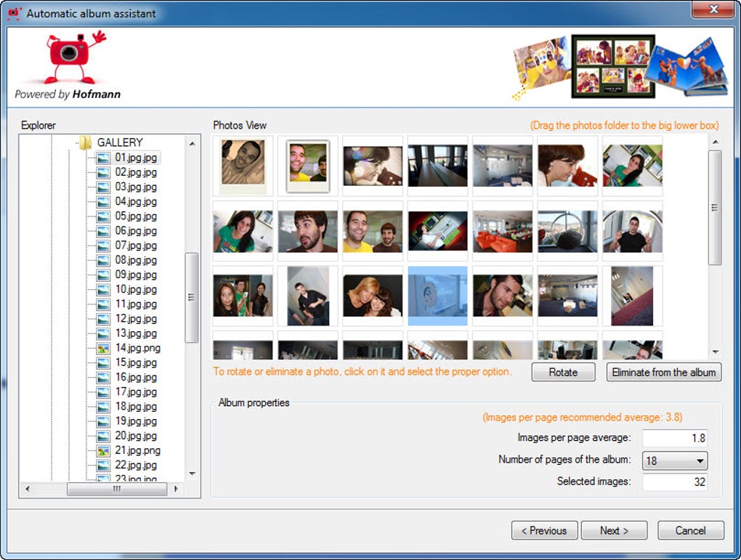Select 04.jpg.jpg in the Explorer tree
The image size is (741, 560).
136,201
